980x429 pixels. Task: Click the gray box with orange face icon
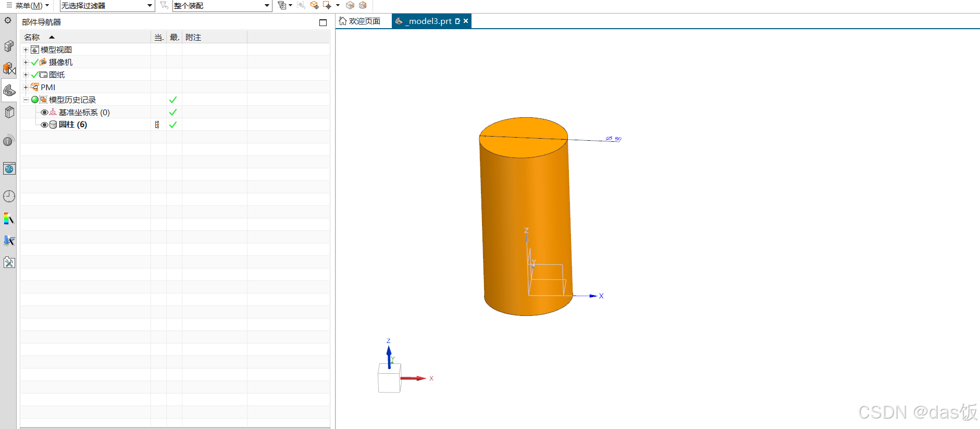[x=363, y=5]
